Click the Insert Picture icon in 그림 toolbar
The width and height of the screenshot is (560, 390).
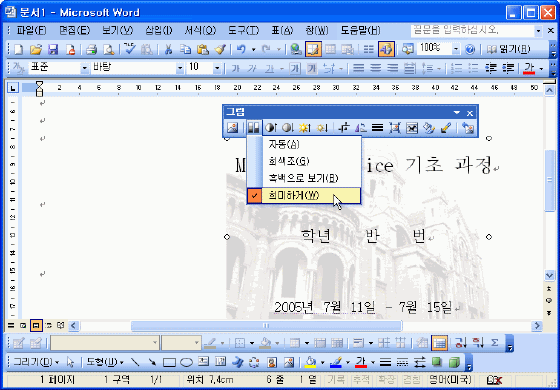(x=232, y=128)
